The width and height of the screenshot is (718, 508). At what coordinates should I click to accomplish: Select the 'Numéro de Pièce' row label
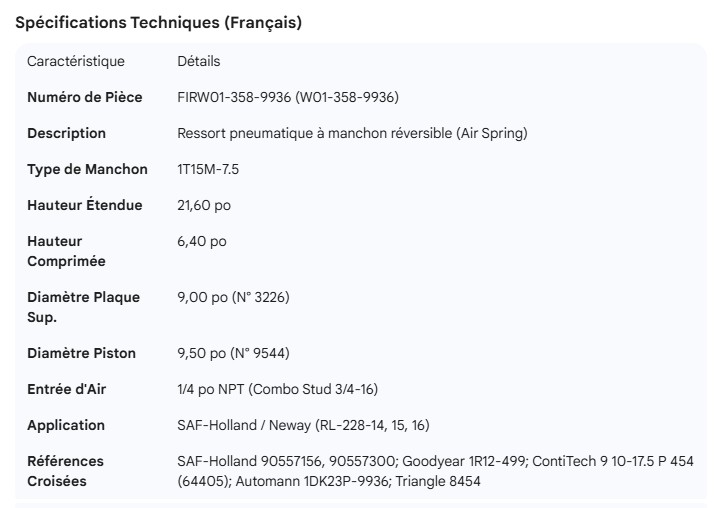[x=85, y=97]
